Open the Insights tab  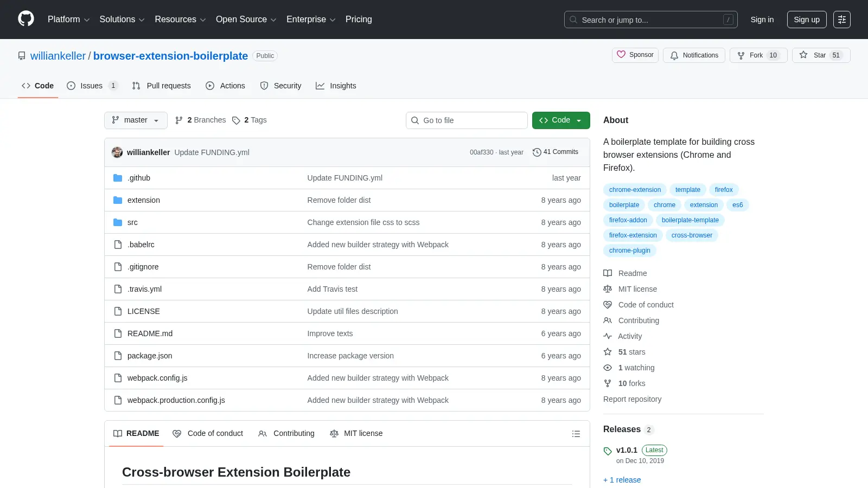[x=336, y=86]
